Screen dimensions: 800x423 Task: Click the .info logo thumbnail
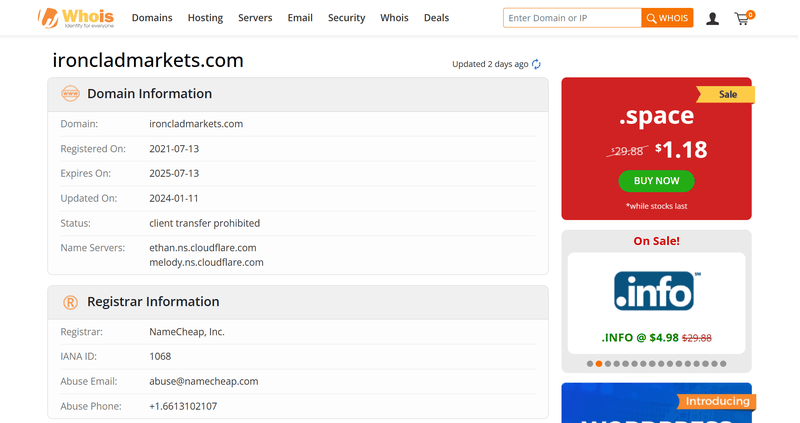[x=656, y=291]
